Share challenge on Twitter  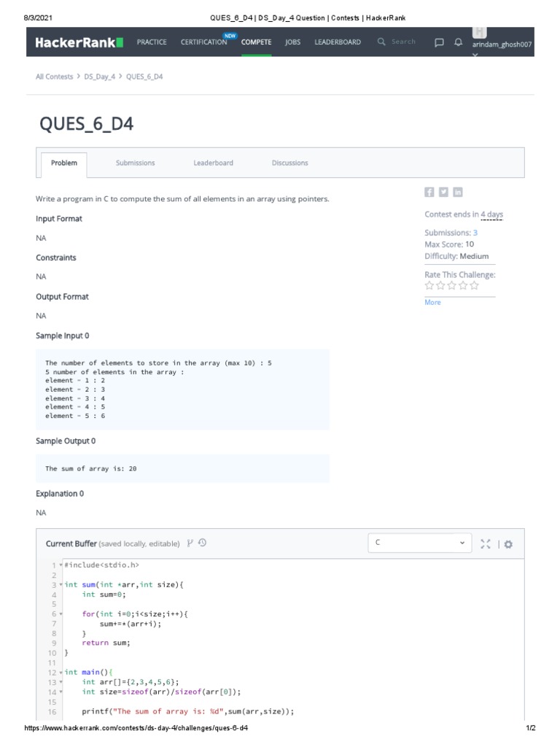[x=443, y=192]
